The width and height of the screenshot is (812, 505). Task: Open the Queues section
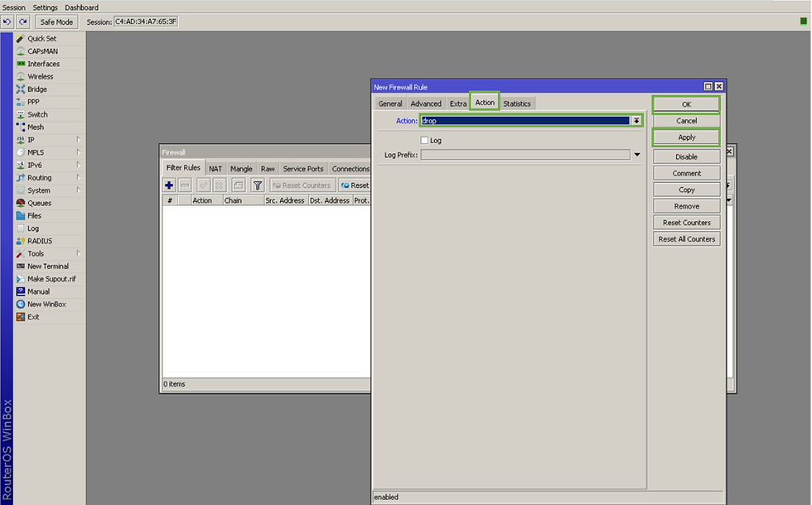coord(40,204)
